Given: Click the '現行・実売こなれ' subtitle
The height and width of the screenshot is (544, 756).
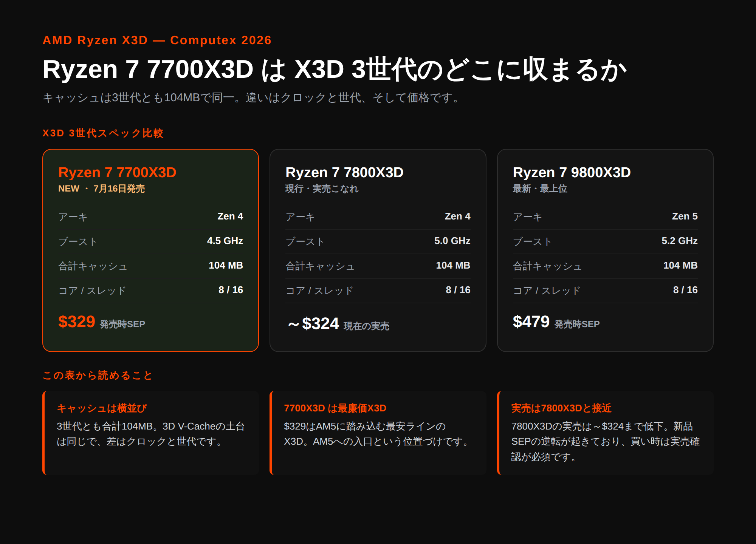Looking at the screenshot, I should point(322,189).
